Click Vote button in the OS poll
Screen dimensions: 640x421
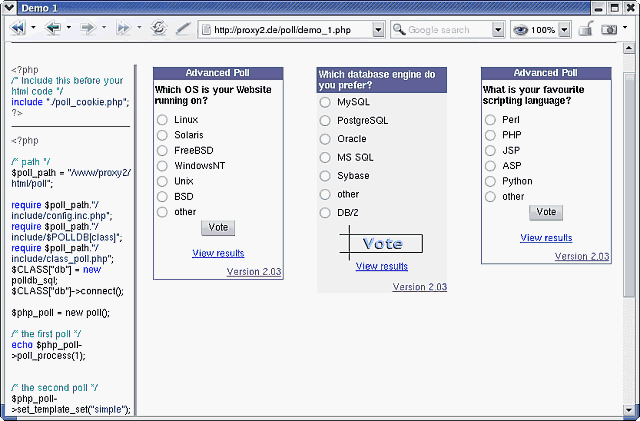[218, 228]
